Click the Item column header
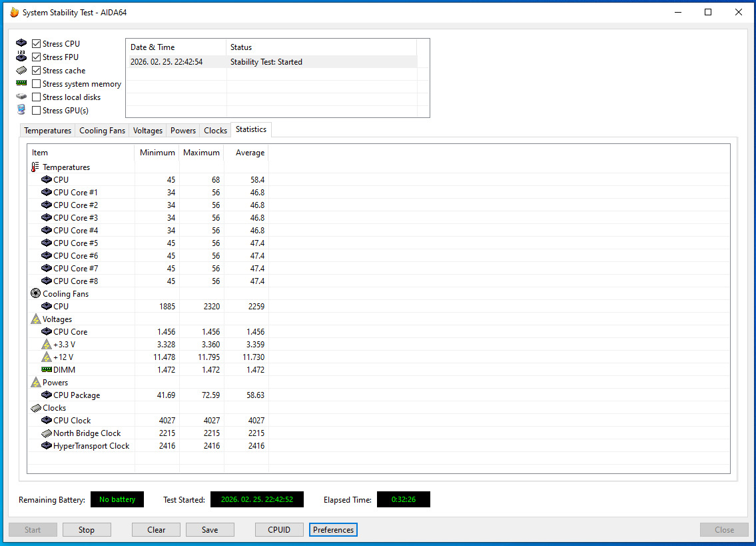Image resolution: width=756 pixels, height=546 pixels. tap(81, 153)
